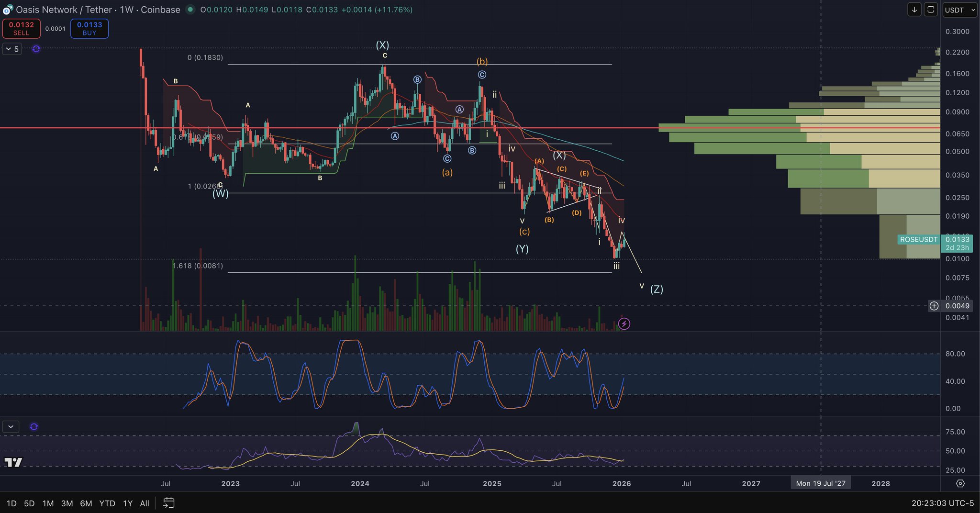The height and width of the screenshot is (513, 980).
Task: Click the 25.00 scale label in the bottom pane
Action: (x=955, y=470)
